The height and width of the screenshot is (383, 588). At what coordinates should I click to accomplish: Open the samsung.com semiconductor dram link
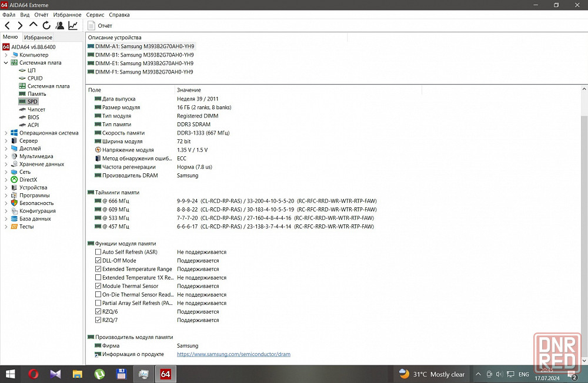point(233,354)
